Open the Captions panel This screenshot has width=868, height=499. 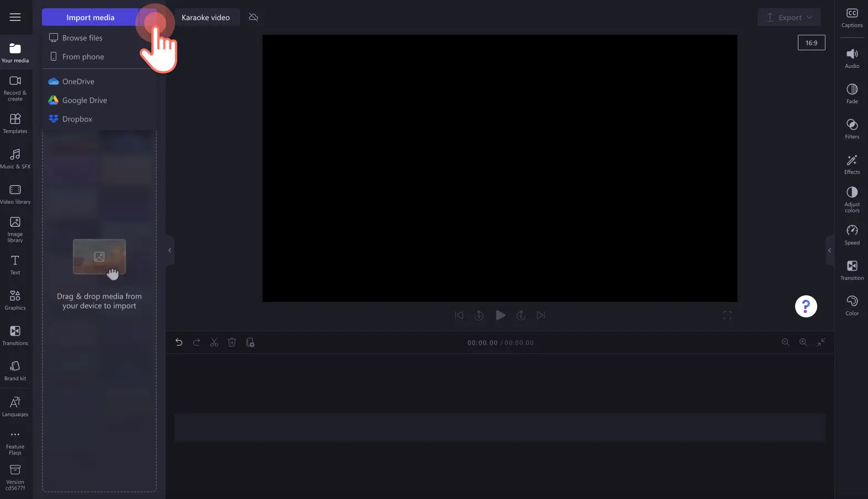(852, 17)
